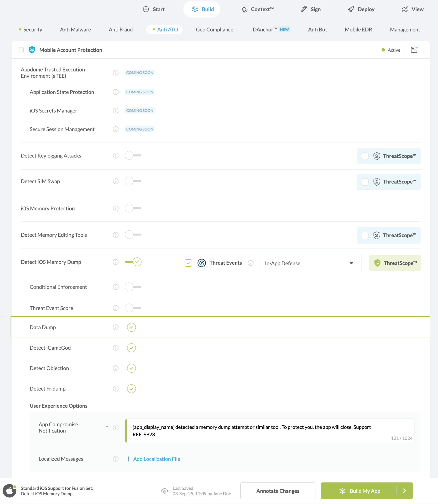Uncheck the Threat Events checkbox

click(x=188, y=263)
